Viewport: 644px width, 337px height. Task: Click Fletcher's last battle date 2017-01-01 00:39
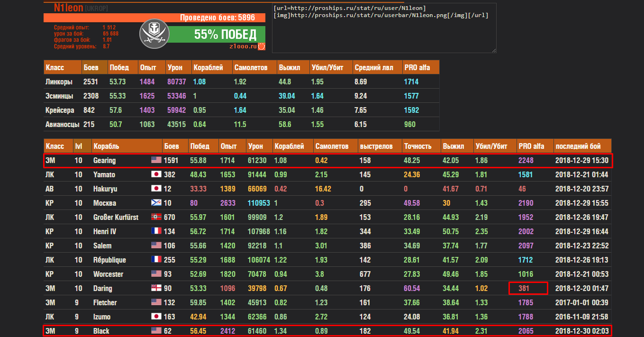pos(581,302)
